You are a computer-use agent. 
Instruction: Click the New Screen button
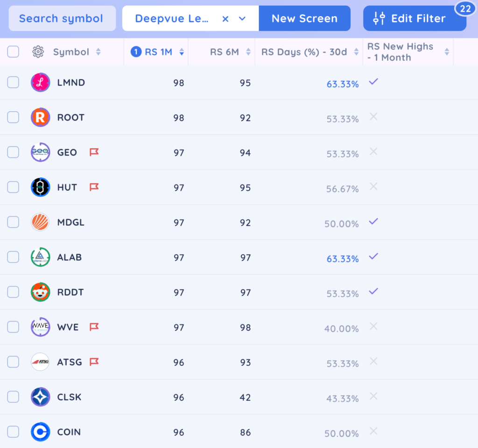point(304,18)
